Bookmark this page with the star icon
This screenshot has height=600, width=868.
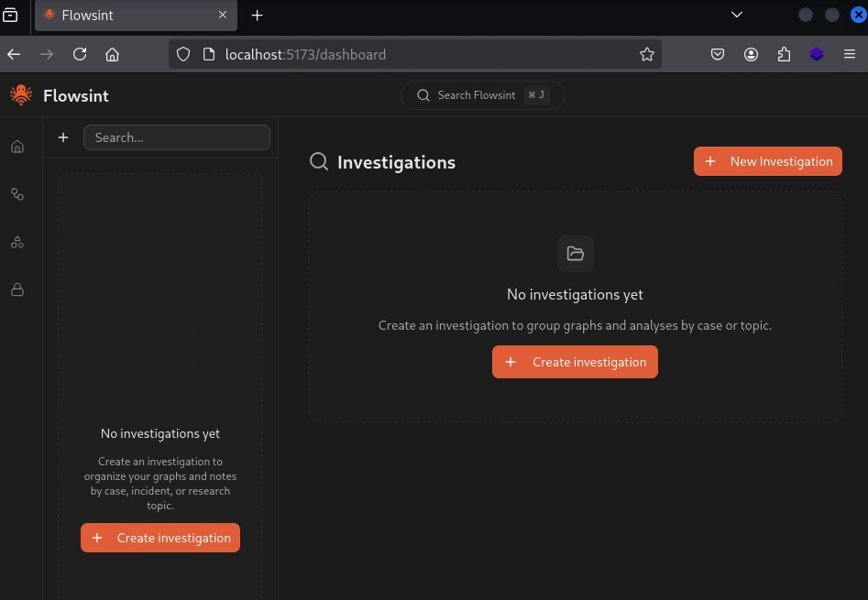click(x=647, y=54)
